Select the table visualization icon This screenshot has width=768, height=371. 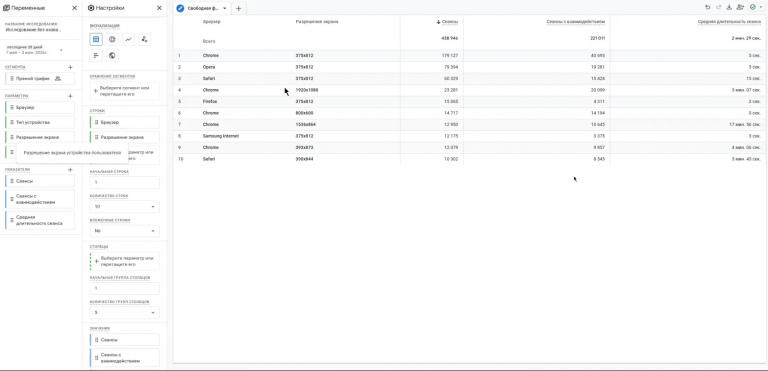click(x=96, y=39)
